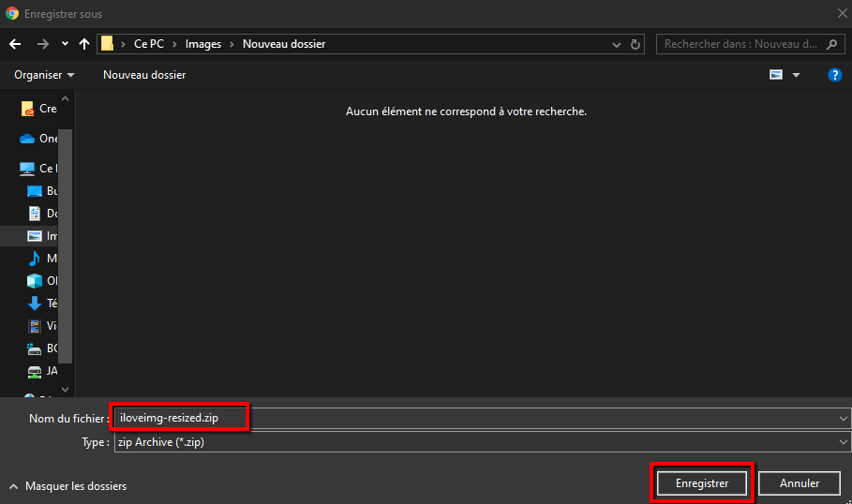Screen dimensions: 852x504
Task: Expand the recent locations dropdown arrow
Action: 65,44
